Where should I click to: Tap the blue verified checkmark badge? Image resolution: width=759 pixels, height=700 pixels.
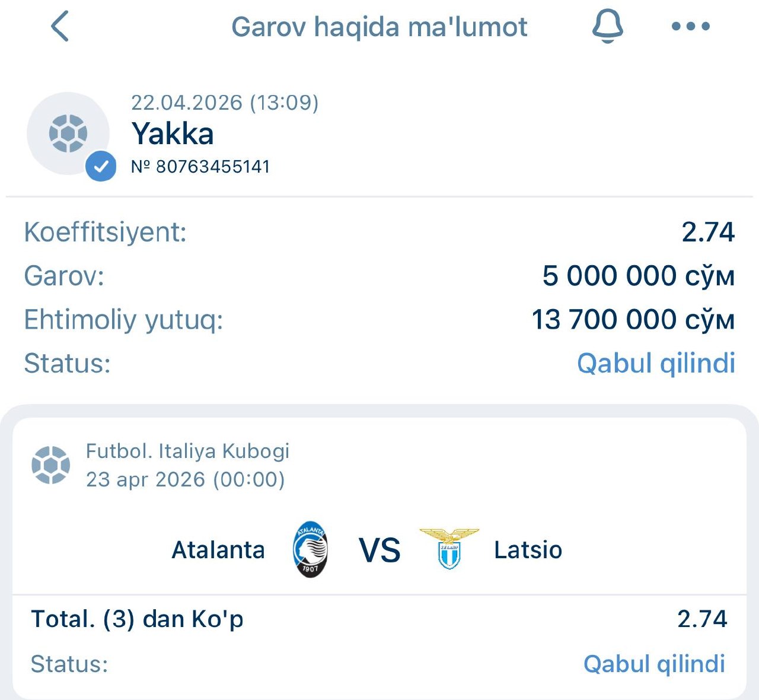pos(101,166)
